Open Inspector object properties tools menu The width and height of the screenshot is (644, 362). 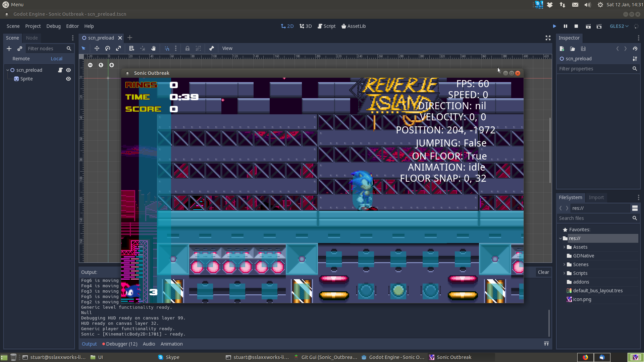click(x=635, y=59)
